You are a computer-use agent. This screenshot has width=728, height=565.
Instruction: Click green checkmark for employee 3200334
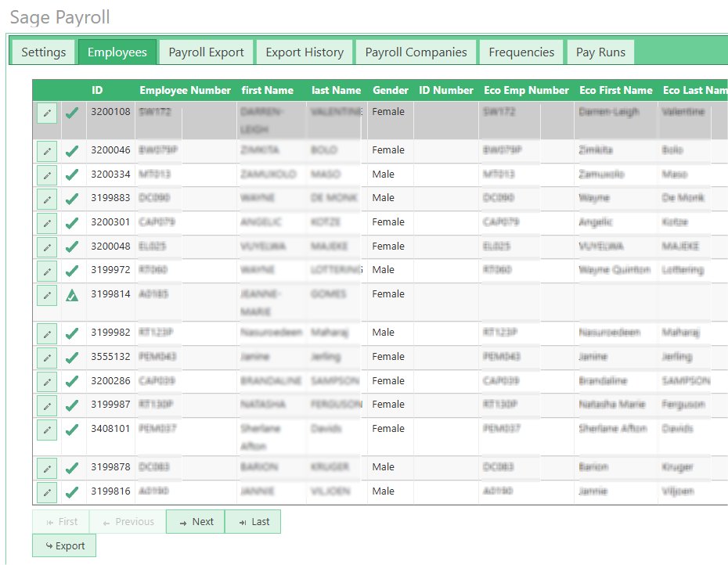pyautogui.click(x=72, y=175)
